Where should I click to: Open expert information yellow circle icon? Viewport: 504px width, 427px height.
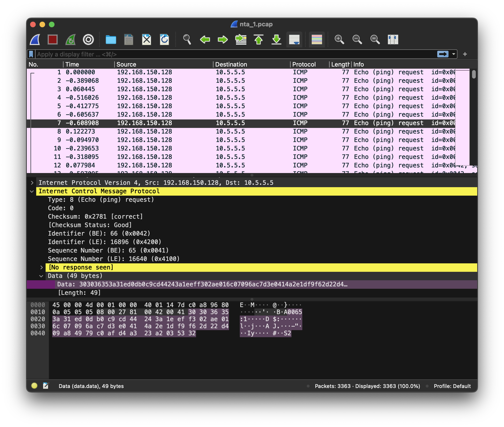[x=34, y=386]
